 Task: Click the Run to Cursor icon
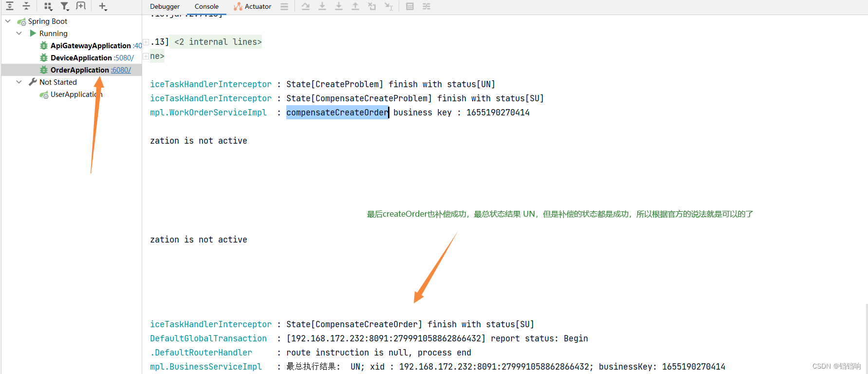[x=388, y=6]
